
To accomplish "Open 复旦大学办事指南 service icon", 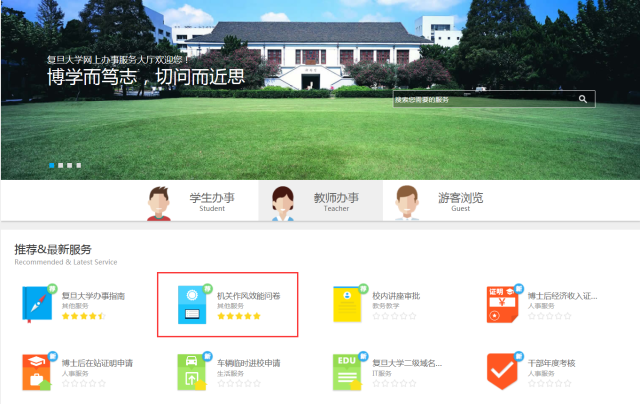I will click(x=40, y=304).
